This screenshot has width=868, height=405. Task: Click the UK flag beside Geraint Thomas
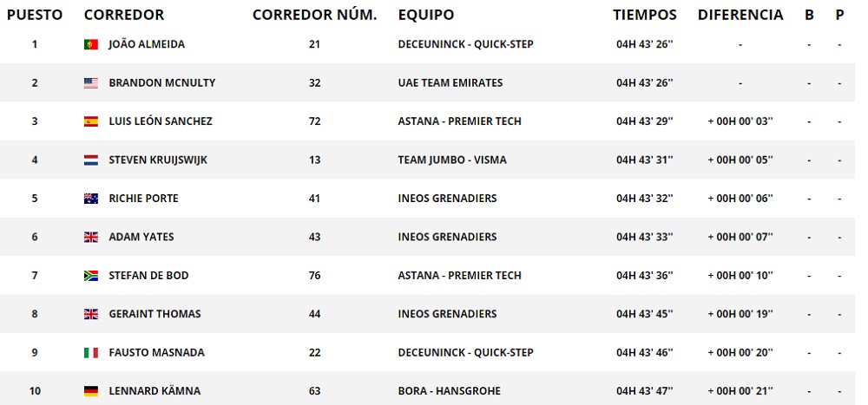(91, 314)
